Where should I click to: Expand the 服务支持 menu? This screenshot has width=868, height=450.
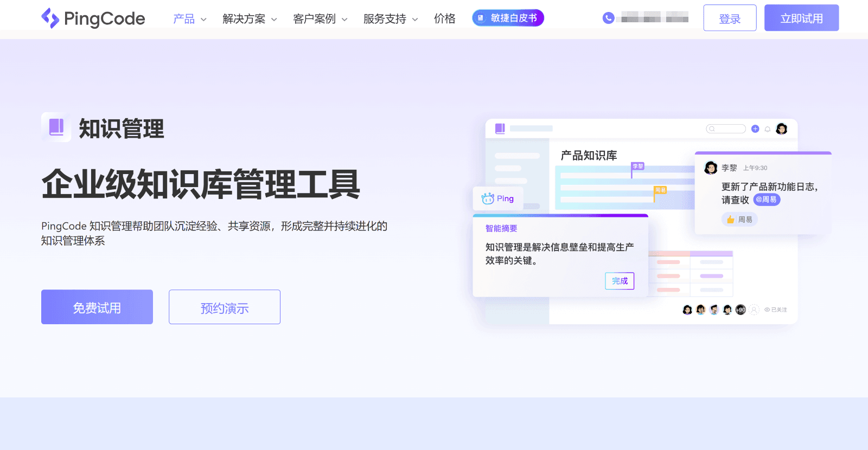[391, 19]
